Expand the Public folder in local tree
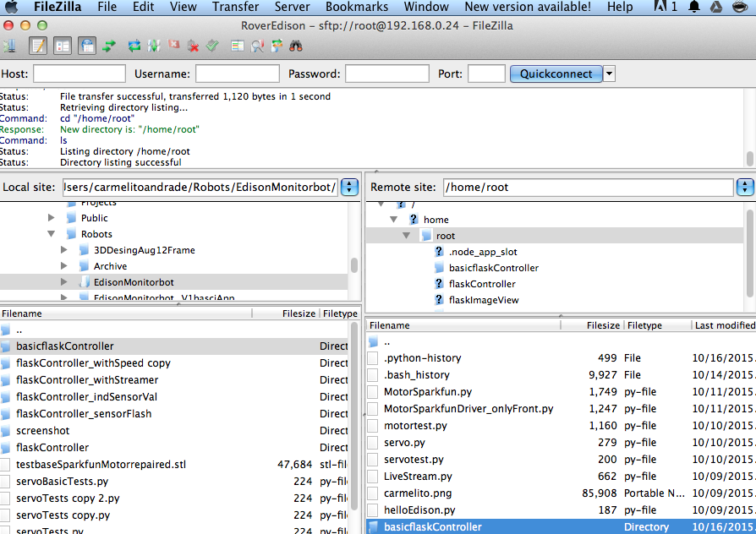 [51, 218]
